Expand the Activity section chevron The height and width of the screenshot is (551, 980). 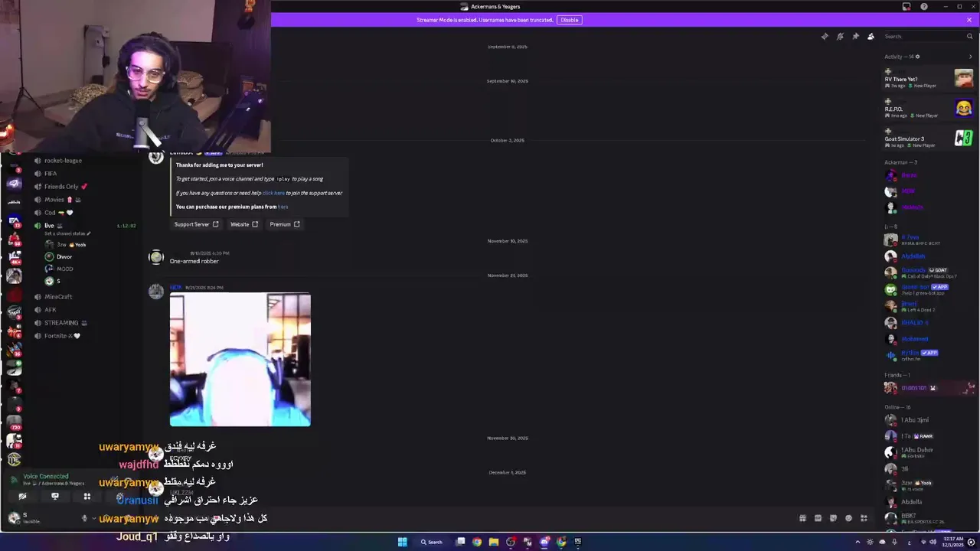coord(971,57)
